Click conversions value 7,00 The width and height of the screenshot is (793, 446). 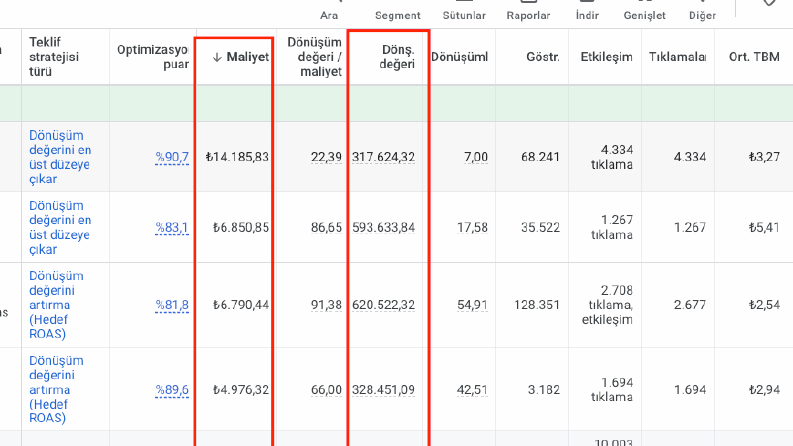[476, 157]
